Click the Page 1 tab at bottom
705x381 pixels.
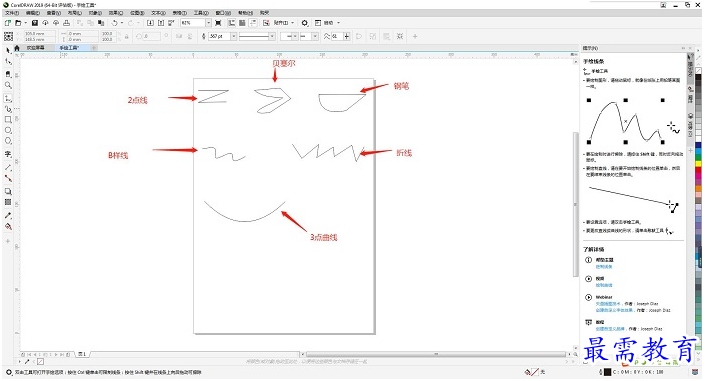click(x=82, y=354)
